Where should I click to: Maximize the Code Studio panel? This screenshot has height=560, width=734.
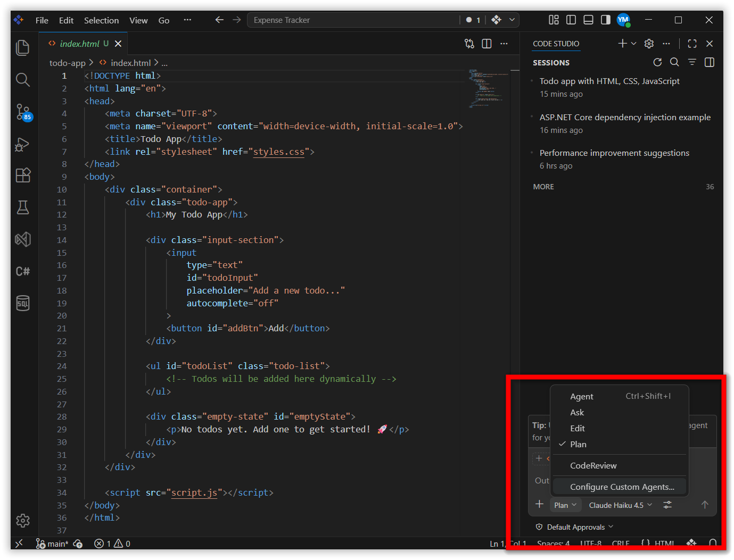[692, 44]
